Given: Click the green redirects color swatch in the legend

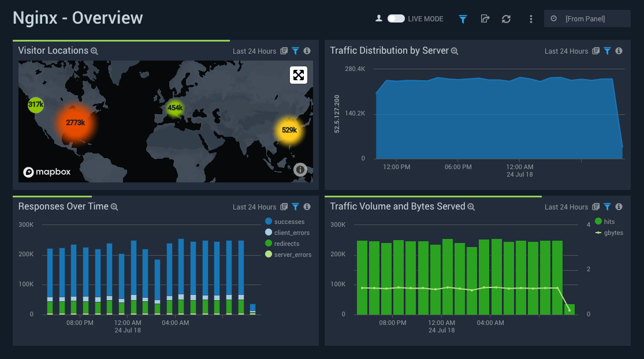Looking at the screenshot, I should (x=269, y=243).
